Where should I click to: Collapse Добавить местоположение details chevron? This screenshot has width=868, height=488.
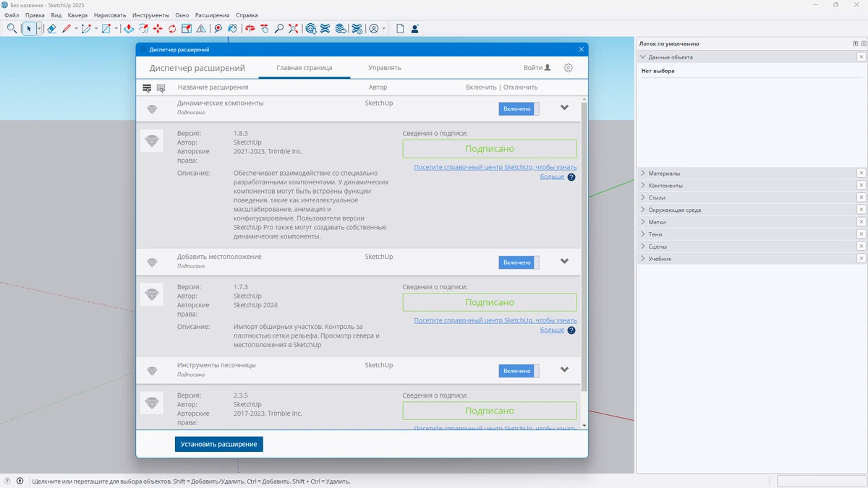pyautogui.click(x=565, y=261)
